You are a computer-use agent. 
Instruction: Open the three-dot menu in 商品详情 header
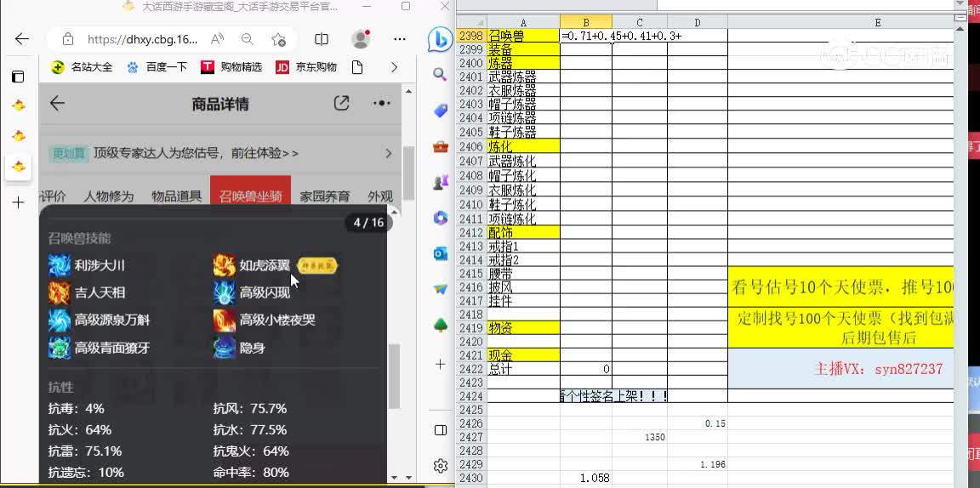coord(381,103)
